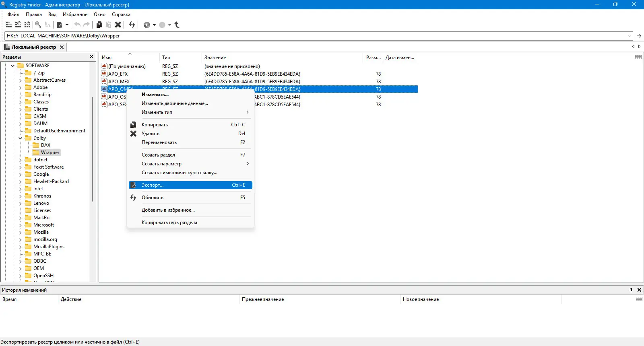Open the Правка menu

(x=34, y=14)
